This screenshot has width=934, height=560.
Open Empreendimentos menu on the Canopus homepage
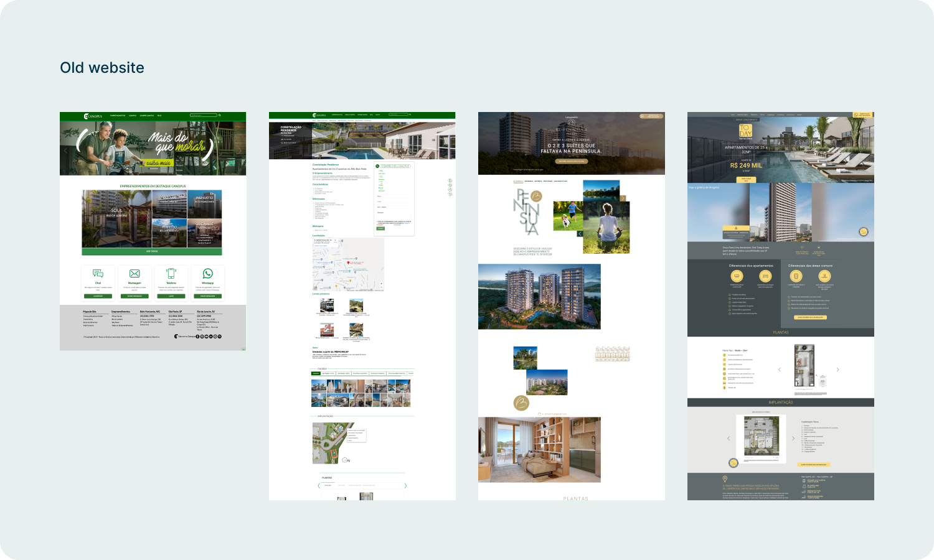[x=118, y=116]
